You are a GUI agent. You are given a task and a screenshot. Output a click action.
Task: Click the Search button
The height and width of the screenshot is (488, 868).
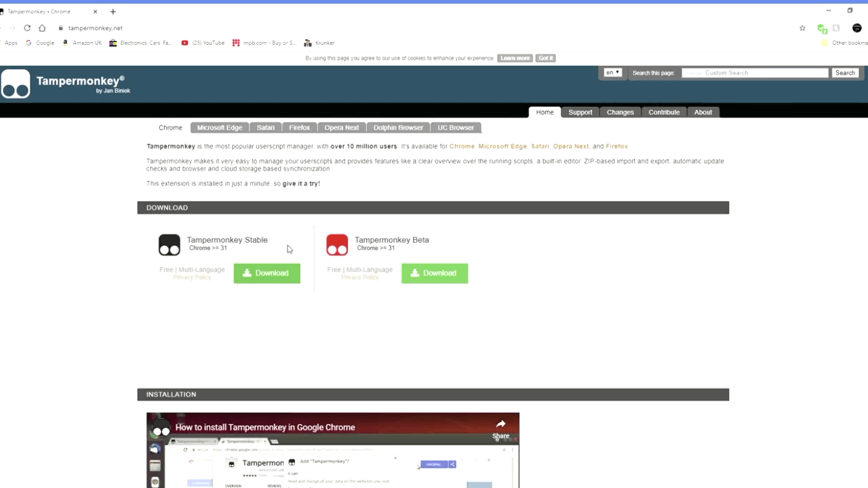[845, 73]
